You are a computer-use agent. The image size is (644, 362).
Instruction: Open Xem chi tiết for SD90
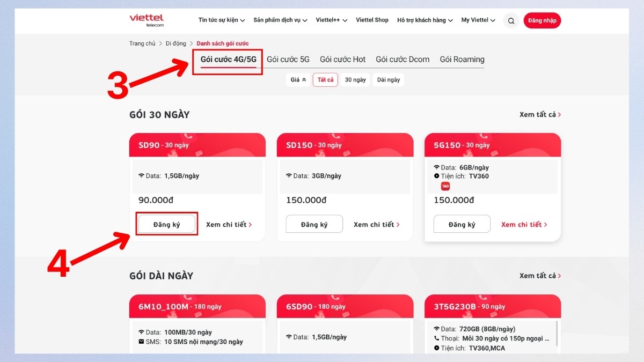(x=229, y=225)
